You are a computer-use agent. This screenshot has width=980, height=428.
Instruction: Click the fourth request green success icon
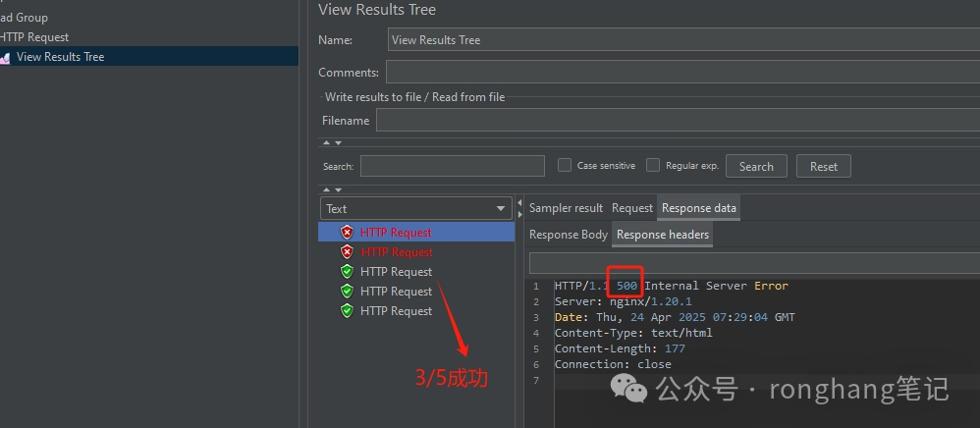(x=347, y=292)
